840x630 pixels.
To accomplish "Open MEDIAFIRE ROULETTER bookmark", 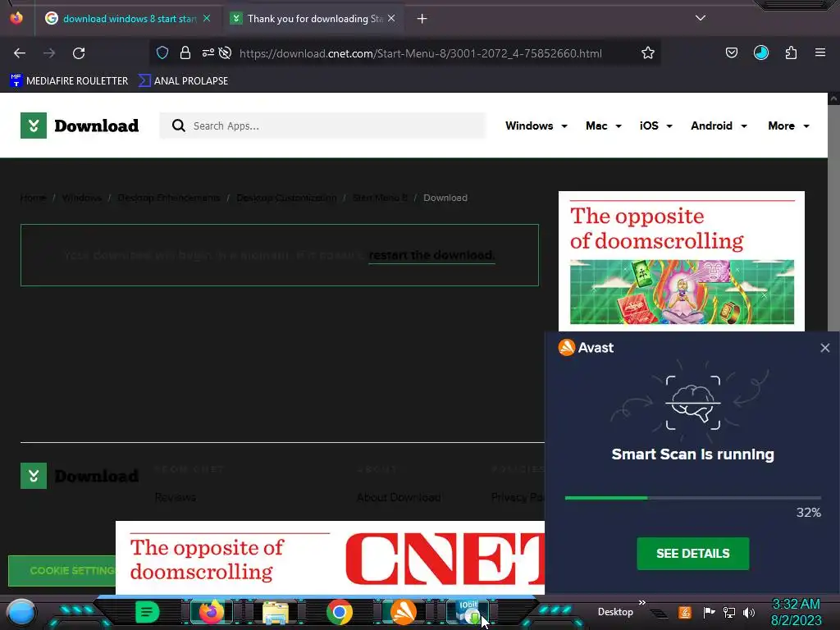I will point(69,81).
